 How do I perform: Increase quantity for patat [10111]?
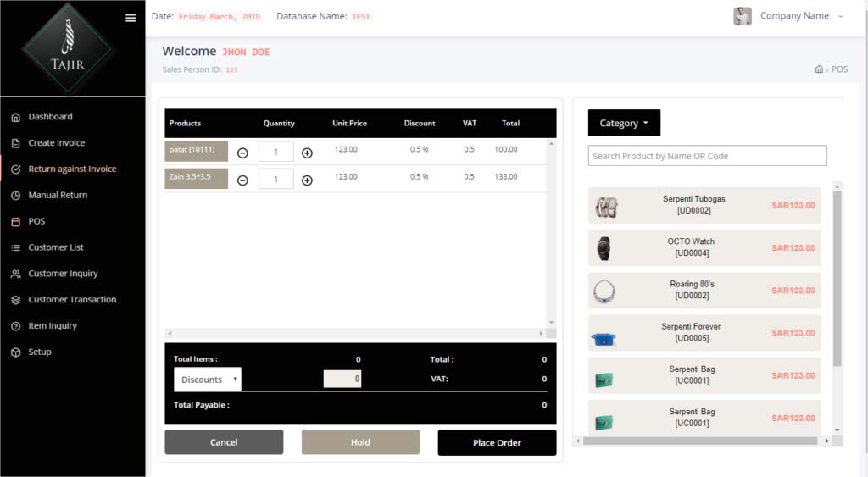(x=307, y=153)
